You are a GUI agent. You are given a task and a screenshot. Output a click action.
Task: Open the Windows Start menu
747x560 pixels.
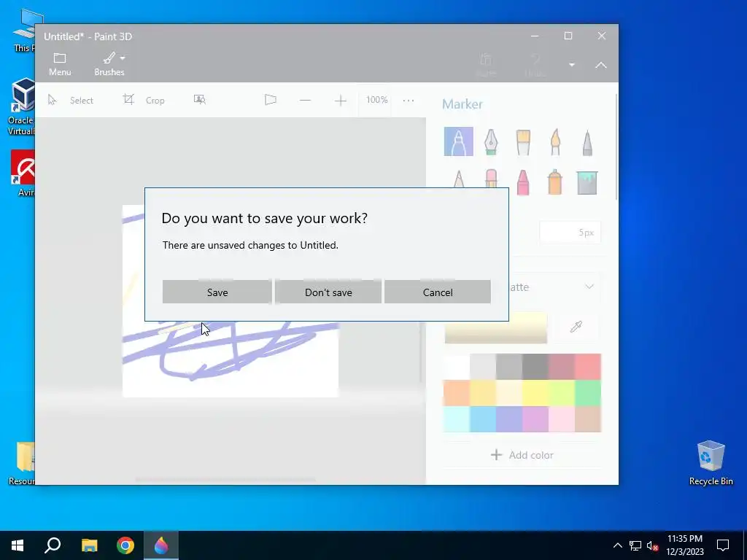click(x=18, y=545)
